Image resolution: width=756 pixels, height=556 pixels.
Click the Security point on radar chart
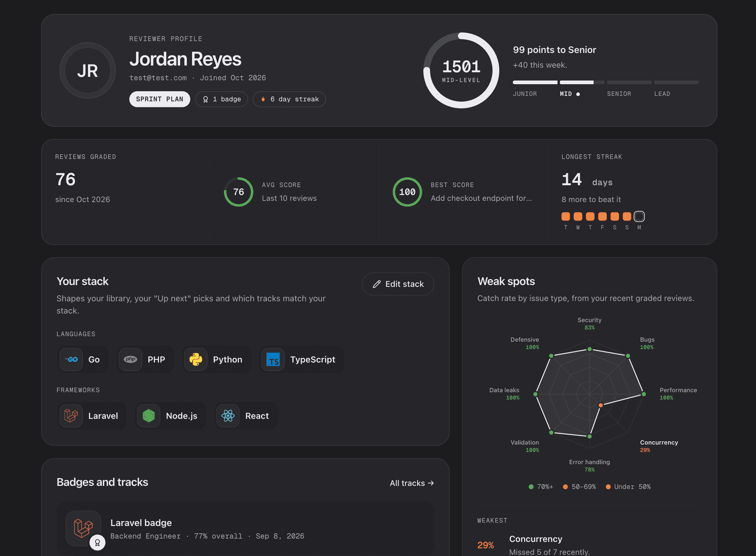pyautogui.click(x=590, y=350)
